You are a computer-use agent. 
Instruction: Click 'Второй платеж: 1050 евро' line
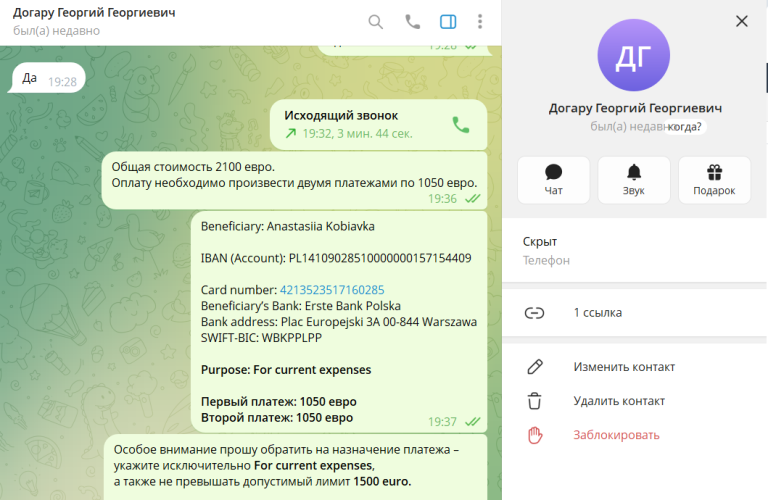coord(277,418)
